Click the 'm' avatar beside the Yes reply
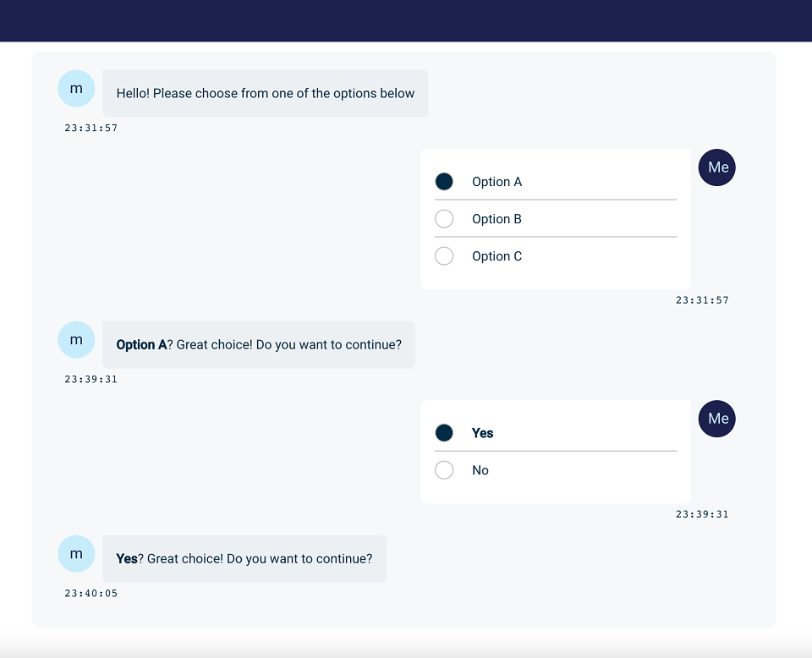The width and height of the screenshot is (812, 658). click(76, 554)
